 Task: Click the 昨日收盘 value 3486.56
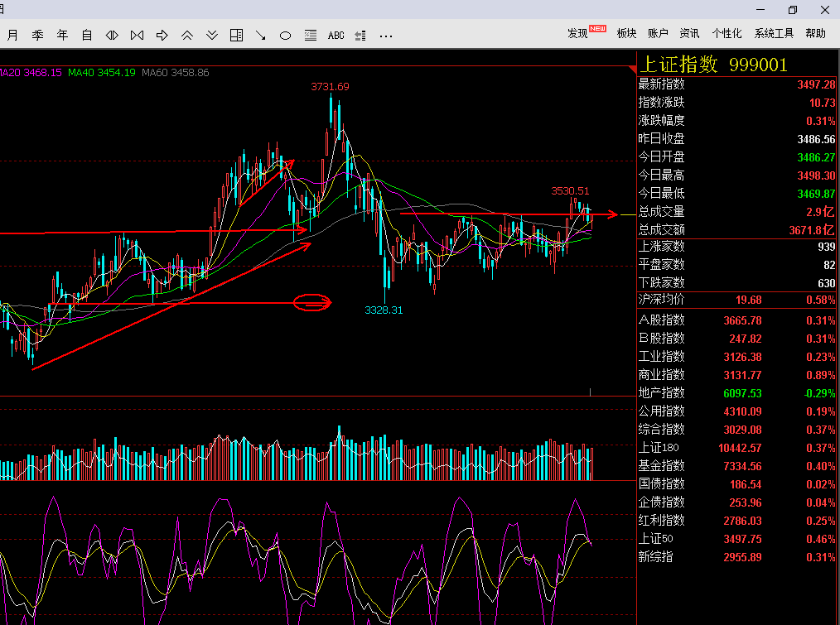(x=816, y=139)
